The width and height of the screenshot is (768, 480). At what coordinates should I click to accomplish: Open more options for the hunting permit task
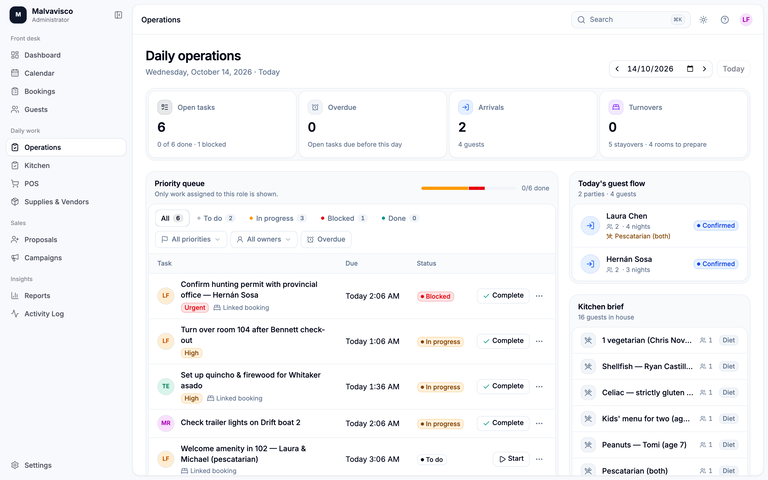[x=539, y=296]
